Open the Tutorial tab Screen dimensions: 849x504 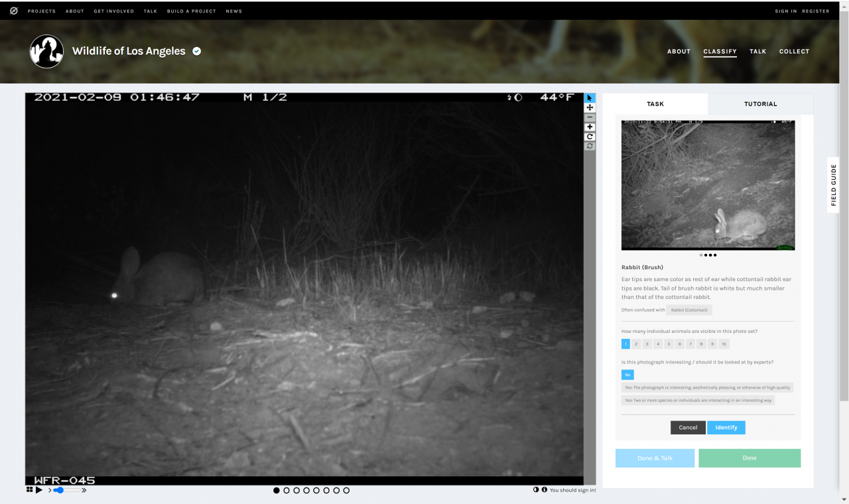(761, 104)
